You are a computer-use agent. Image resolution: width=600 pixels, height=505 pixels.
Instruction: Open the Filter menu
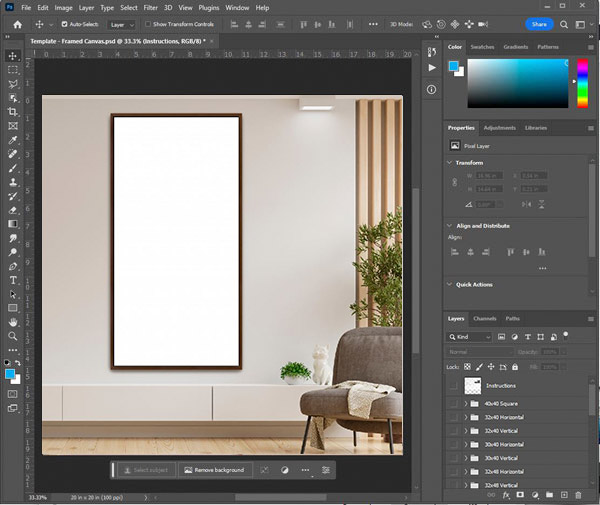coord(148,7)
